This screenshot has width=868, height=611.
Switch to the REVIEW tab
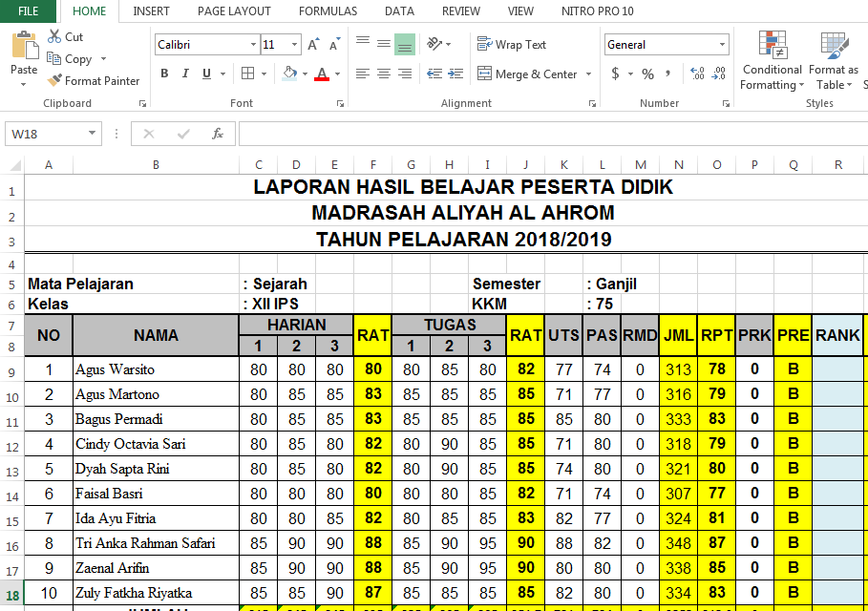click(x=461, y=11)
